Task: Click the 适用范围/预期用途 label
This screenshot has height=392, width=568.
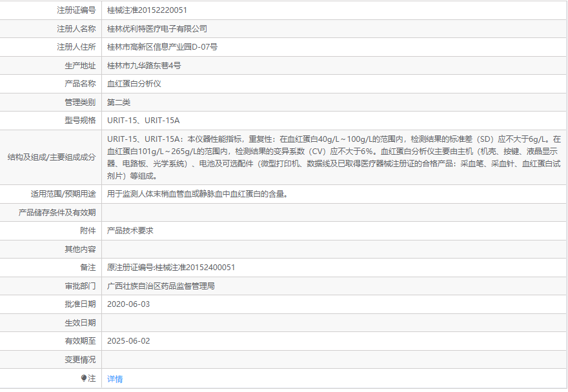Action: (63, 194)
